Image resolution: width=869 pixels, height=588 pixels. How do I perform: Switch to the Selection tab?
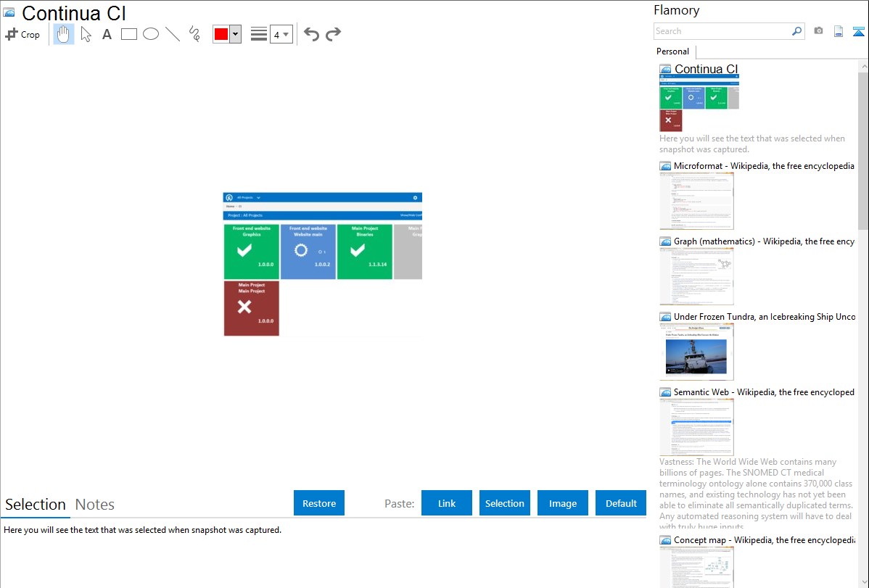click(36, 505)
